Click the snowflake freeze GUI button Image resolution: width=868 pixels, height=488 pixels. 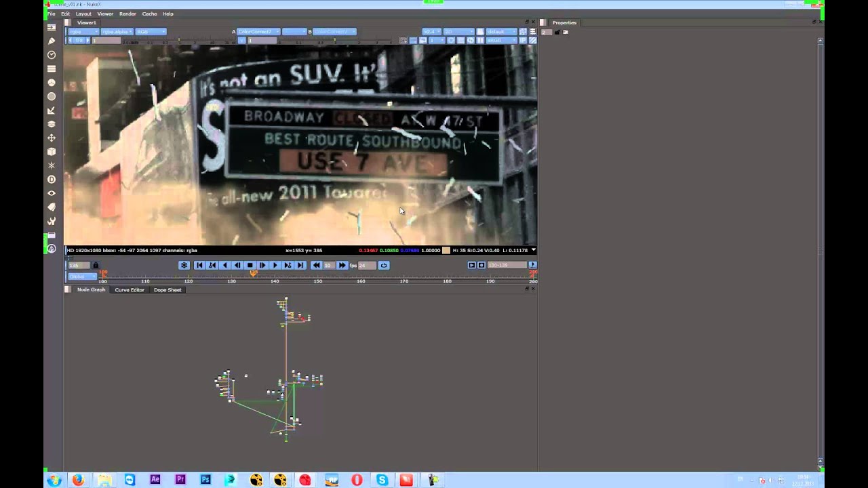[184, 265]
